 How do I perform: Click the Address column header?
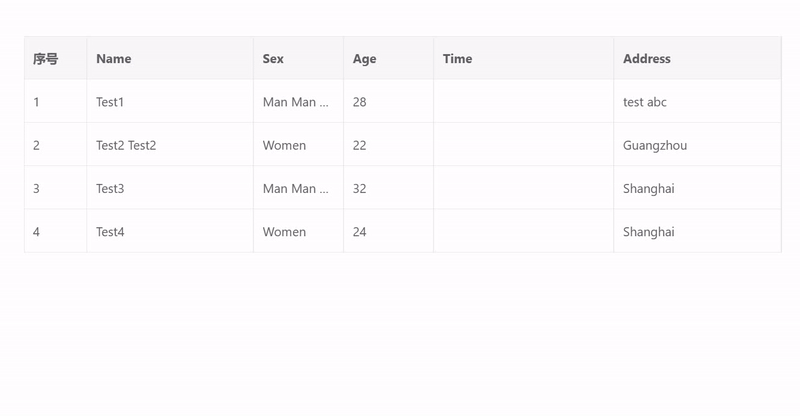coord(646,59)
